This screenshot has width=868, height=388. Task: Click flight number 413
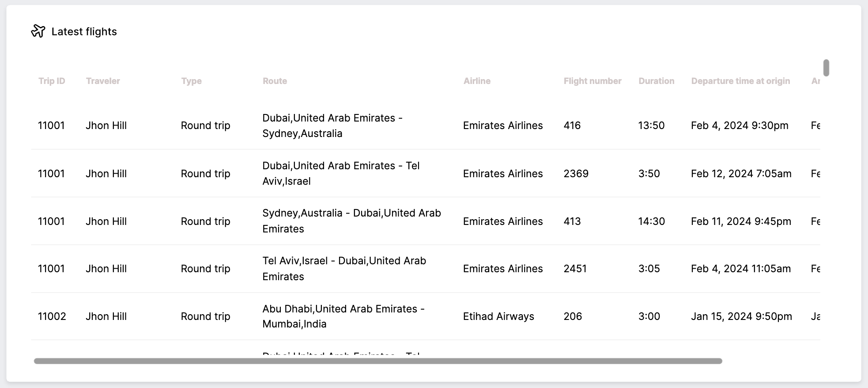[572, 221]
